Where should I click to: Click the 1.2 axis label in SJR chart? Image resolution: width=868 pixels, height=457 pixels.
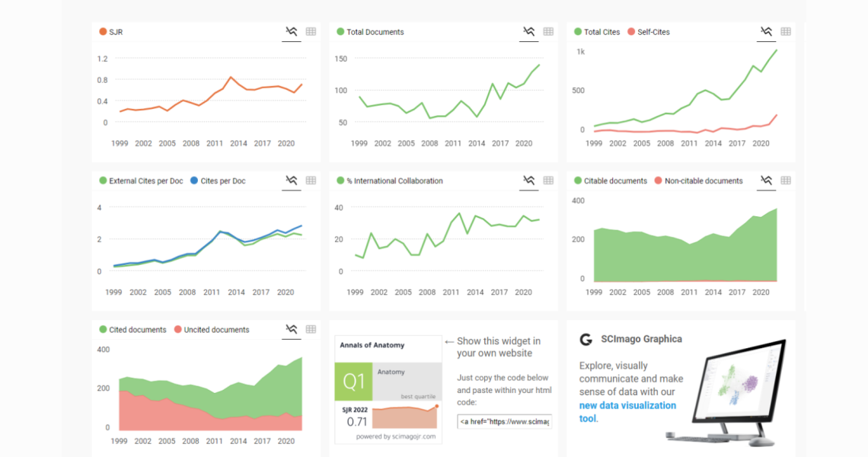pos(103,59)
